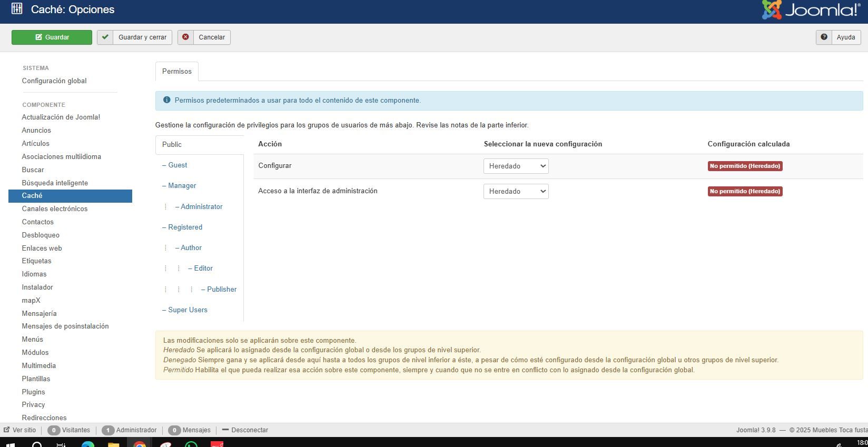The image size is (868, 447).
Task: Choose the Publisher user group
Action: click(x=222, y=290)
